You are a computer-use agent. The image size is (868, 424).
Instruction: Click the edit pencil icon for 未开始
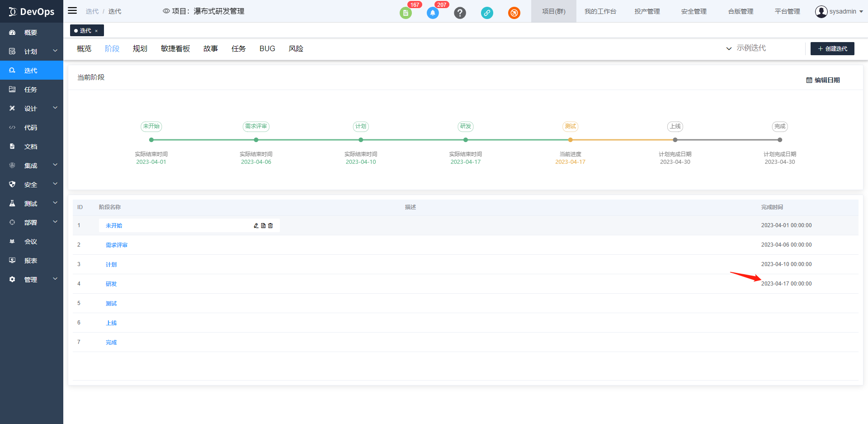(x=256, y=225)
